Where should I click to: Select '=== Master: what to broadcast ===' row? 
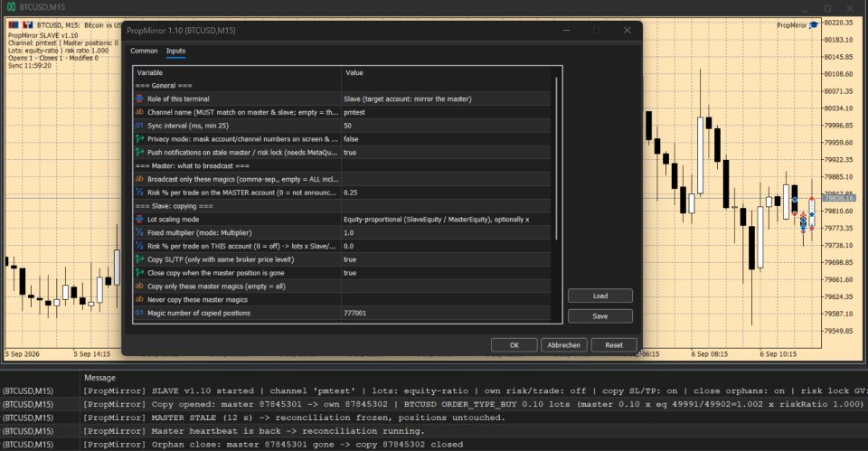click(x=342, y=165)
